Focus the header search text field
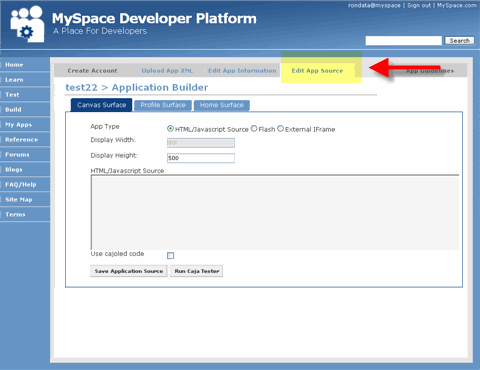The width and height of the screenshot is (480, 370). (x=403, y=41)
